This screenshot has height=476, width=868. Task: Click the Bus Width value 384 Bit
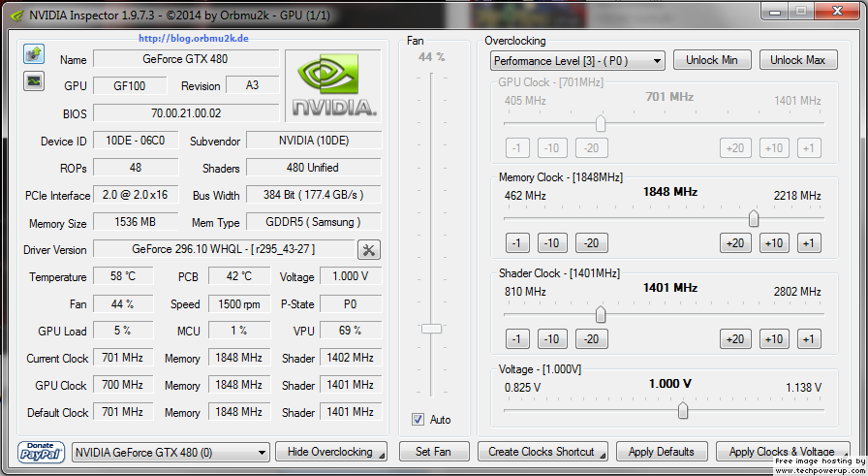point(314,195)
